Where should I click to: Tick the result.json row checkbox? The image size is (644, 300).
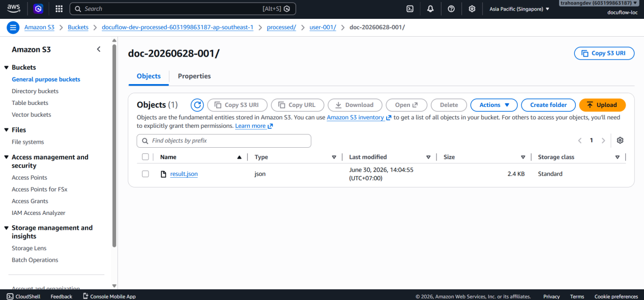click(145, 174)
